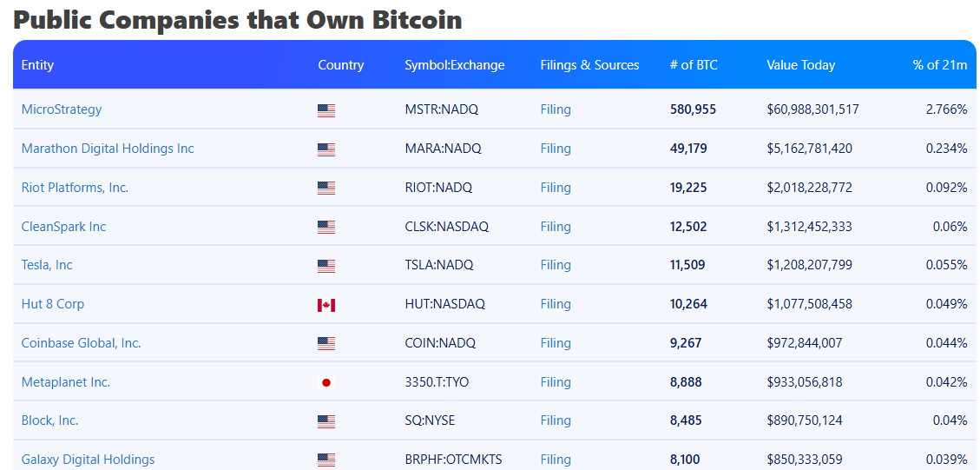
Task: Click the % of 21m column header
Action: click(x=939, y=65)
